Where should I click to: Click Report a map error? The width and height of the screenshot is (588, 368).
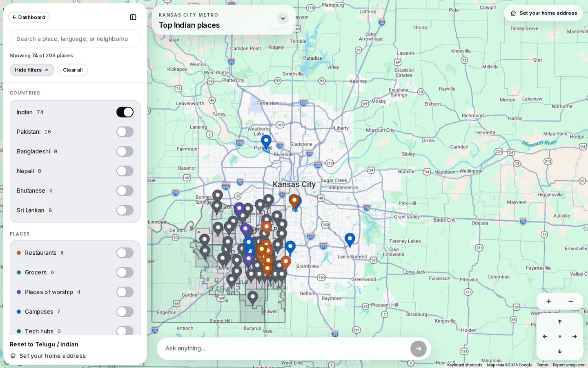[569, 365]
